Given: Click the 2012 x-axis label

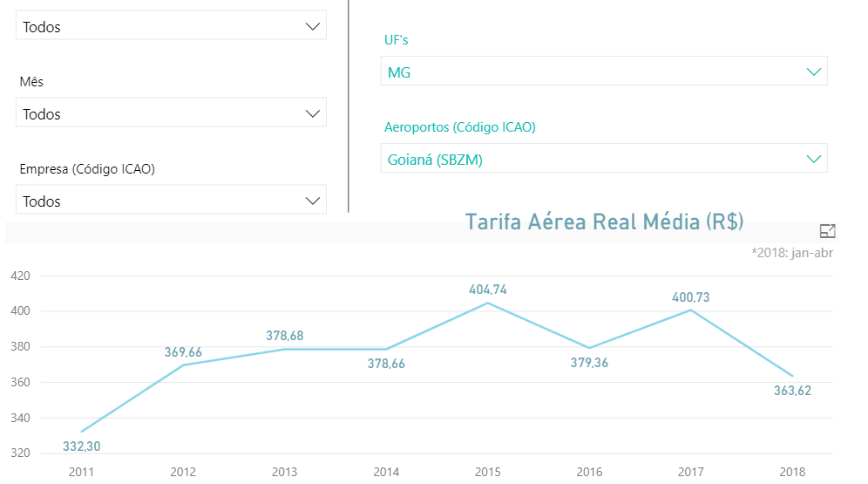Looking at the screenshot, I should pos(183,472).
